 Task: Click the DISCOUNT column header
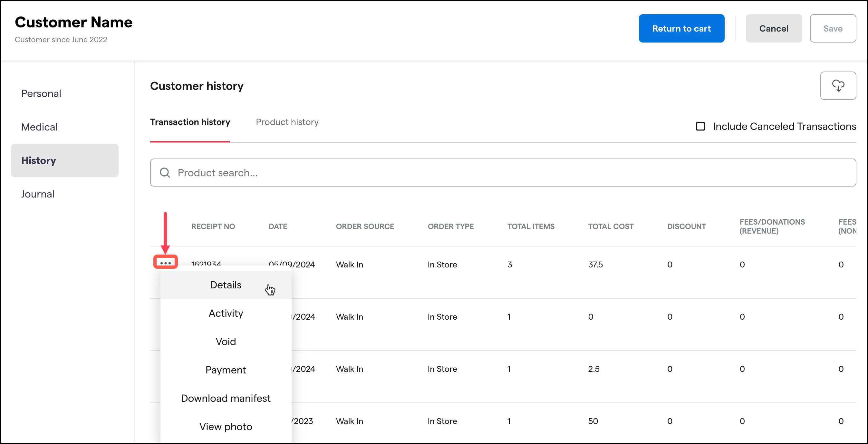tap(686, 227)
